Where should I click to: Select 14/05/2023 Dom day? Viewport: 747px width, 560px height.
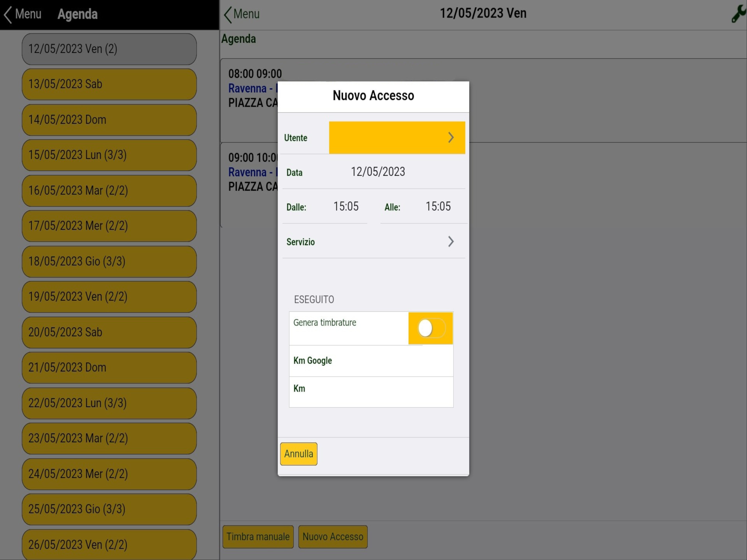tap(109, 120)
